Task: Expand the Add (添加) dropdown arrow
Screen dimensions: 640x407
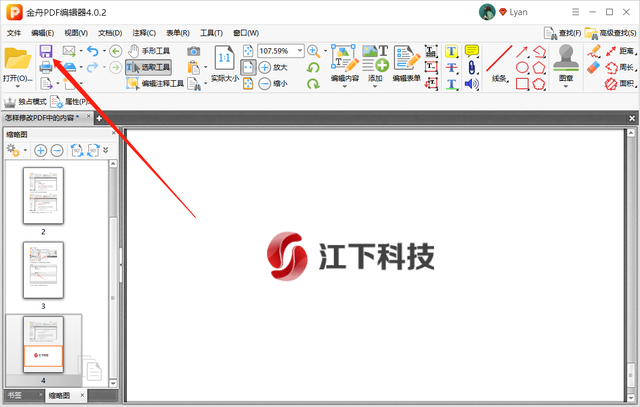Action: click(x=375, y=87)
